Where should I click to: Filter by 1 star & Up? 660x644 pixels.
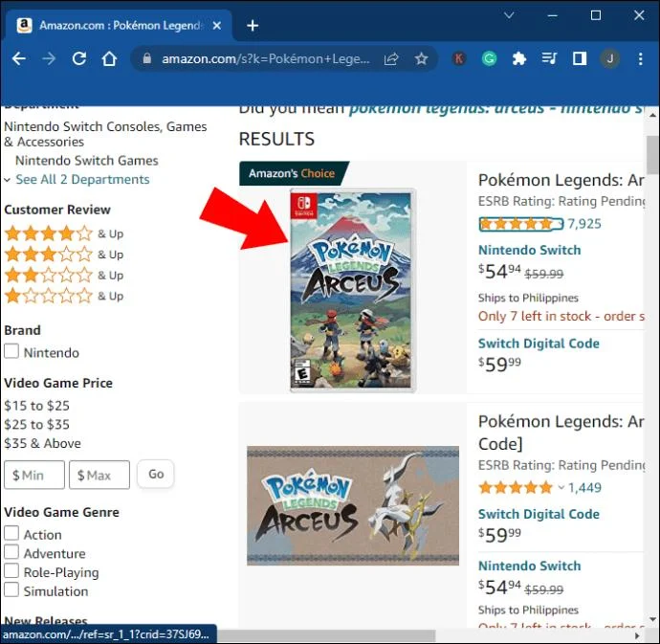(x=64, y=296)
